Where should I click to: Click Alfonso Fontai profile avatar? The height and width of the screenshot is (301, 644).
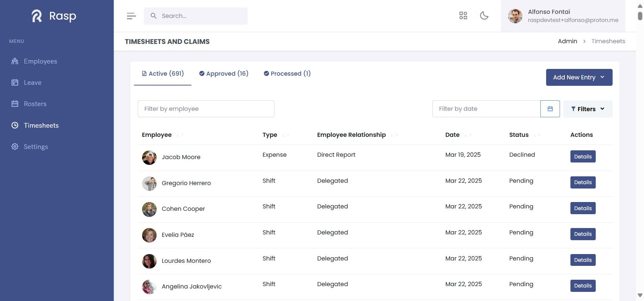tap(515, 16)
